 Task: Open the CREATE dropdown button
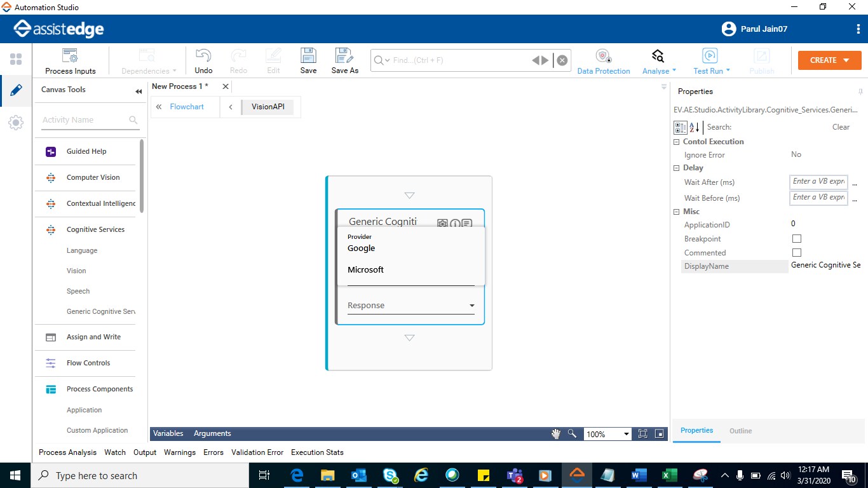pos(830,60)
